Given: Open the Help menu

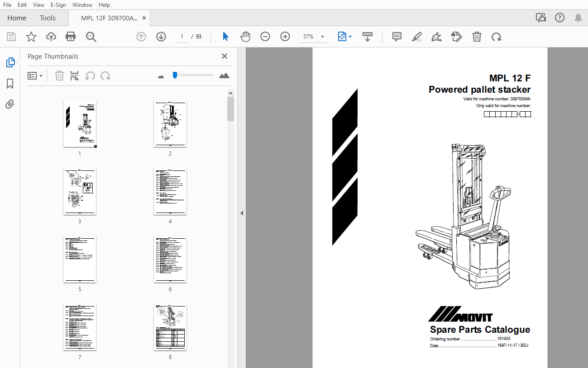Looking at the screenshot, I should pos(104,5).
